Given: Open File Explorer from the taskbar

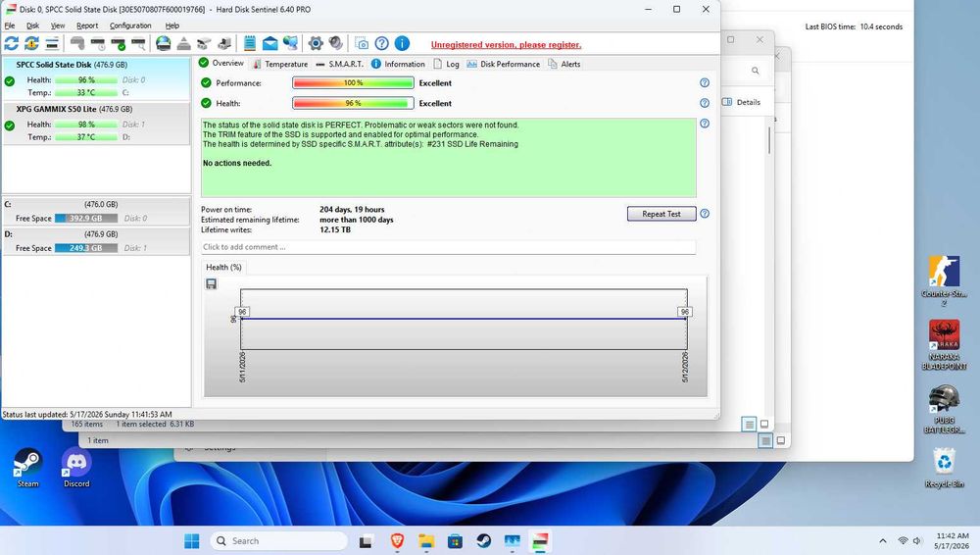Looking at the screenshot, I should click(x=426, y=540).
